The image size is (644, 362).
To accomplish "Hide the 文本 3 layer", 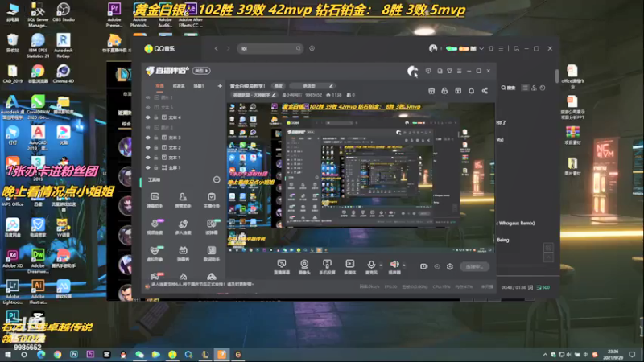I will (x=148, y=138).
